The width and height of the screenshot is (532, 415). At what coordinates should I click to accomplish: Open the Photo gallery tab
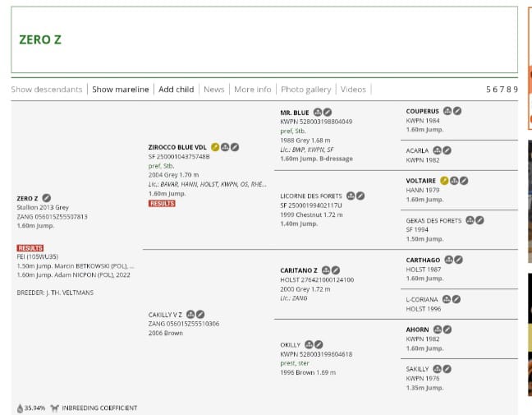(305, 89)
